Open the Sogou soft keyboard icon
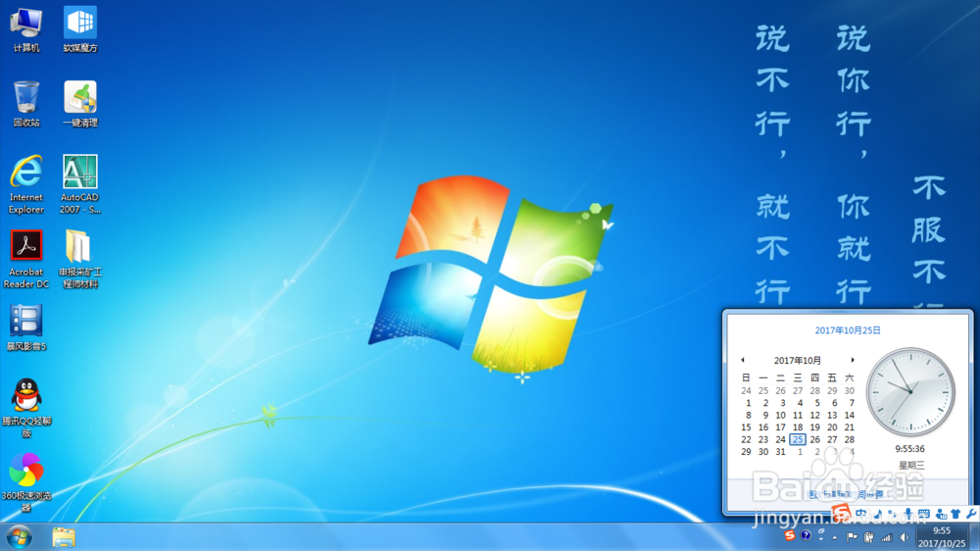 coord(924,514)
